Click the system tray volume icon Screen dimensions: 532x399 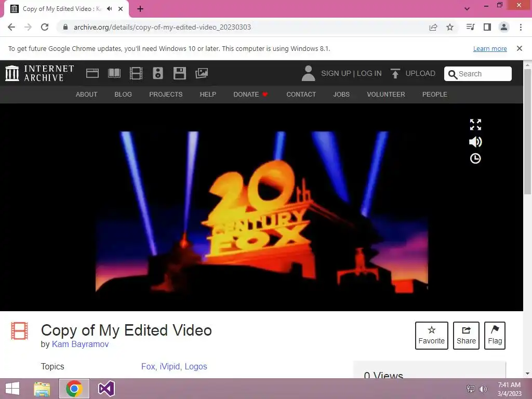[483, 389]
